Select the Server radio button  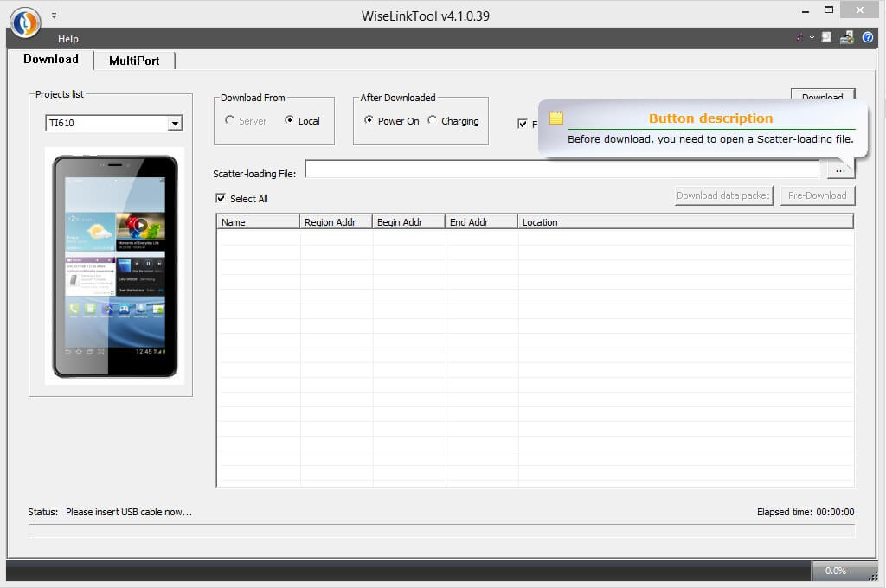(x=230, y=121)
